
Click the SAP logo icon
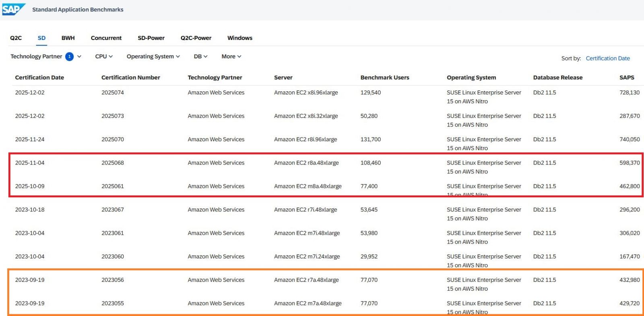[x=13, y=9]
